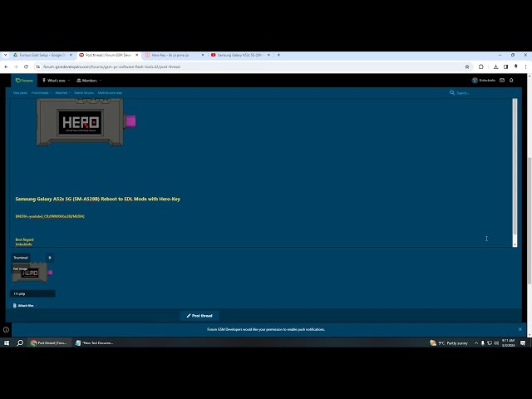View site information icon in address bar
Screen dimensions: 532x399
click(x=38, y=66)
